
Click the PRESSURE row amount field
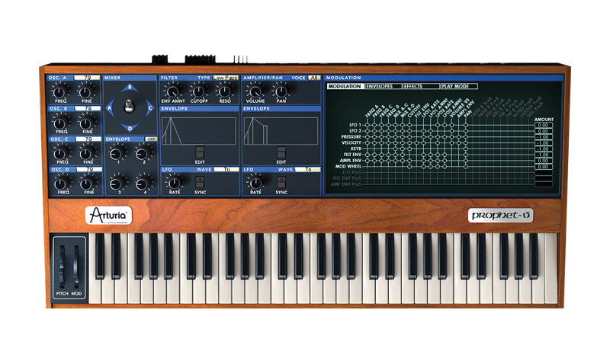point(544,137)
